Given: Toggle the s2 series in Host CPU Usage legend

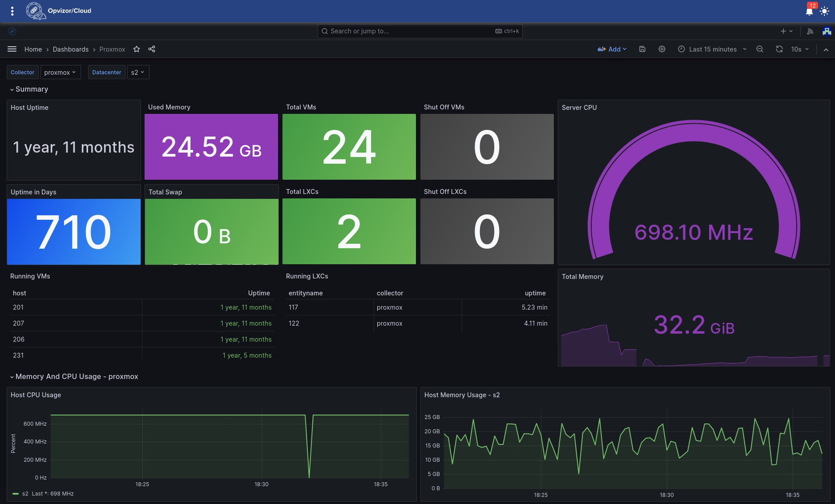Looking at the screenshot, I should 24,493.
